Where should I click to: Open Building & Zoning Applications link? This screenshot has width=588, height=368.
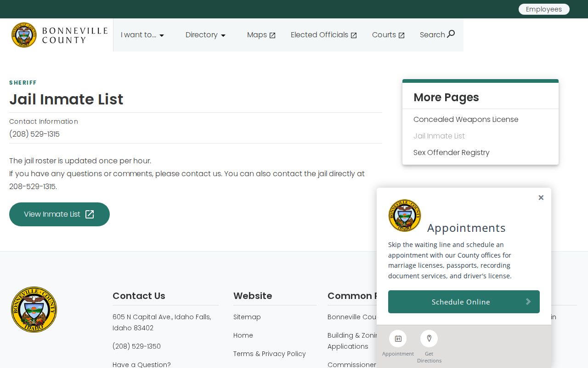click(352, 341)
